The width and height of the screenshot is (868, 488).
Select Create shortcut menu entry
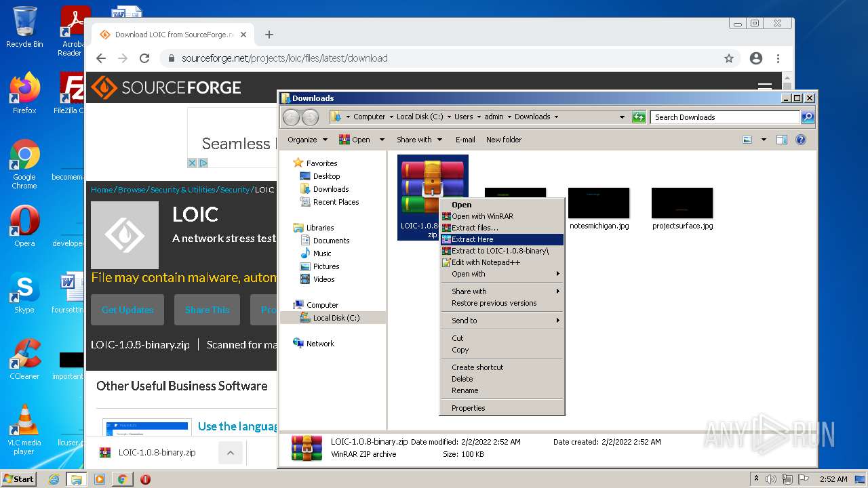coord(502,367)
